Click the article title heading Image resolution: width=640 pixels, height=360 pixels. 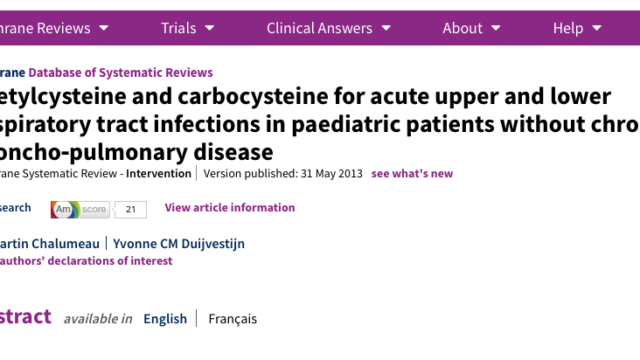click(x=320, y=124)
